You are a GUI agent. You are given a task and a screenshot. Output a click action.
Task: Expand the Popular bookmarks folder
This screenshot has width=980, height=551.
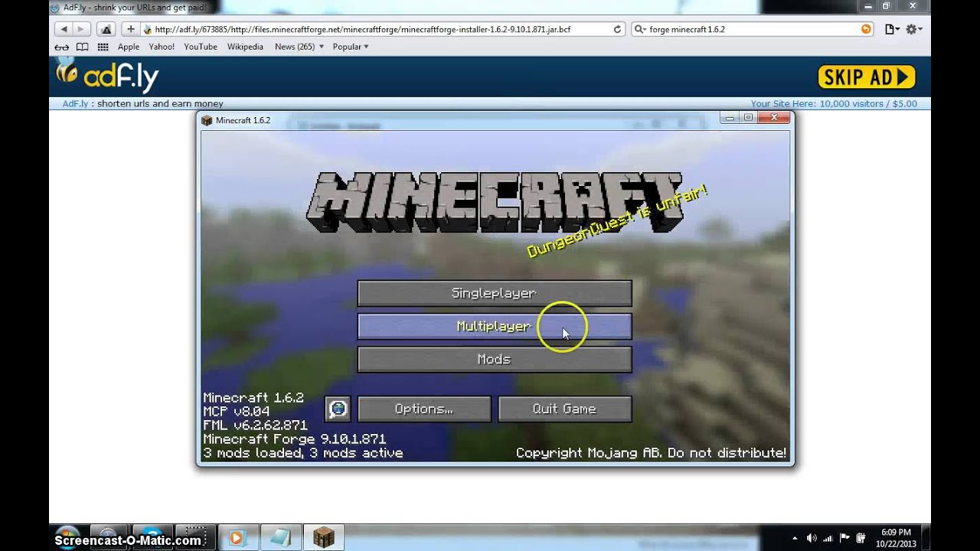351,47
